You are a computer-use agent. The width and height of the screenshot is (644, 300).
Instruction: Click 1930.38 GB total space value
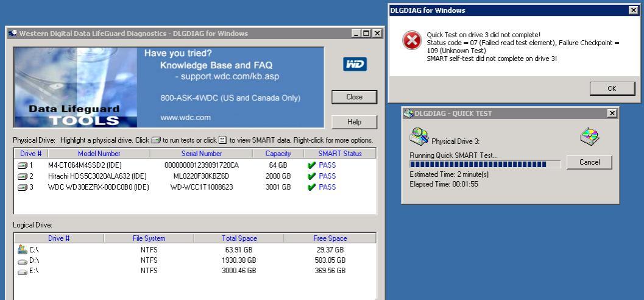click(x=239, y=260)
